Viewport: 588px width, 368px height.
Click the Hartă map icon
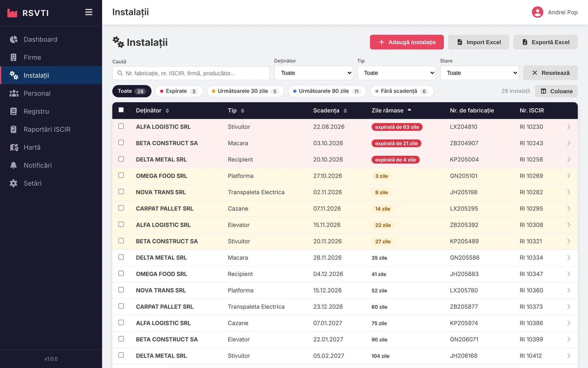point(14,148)
